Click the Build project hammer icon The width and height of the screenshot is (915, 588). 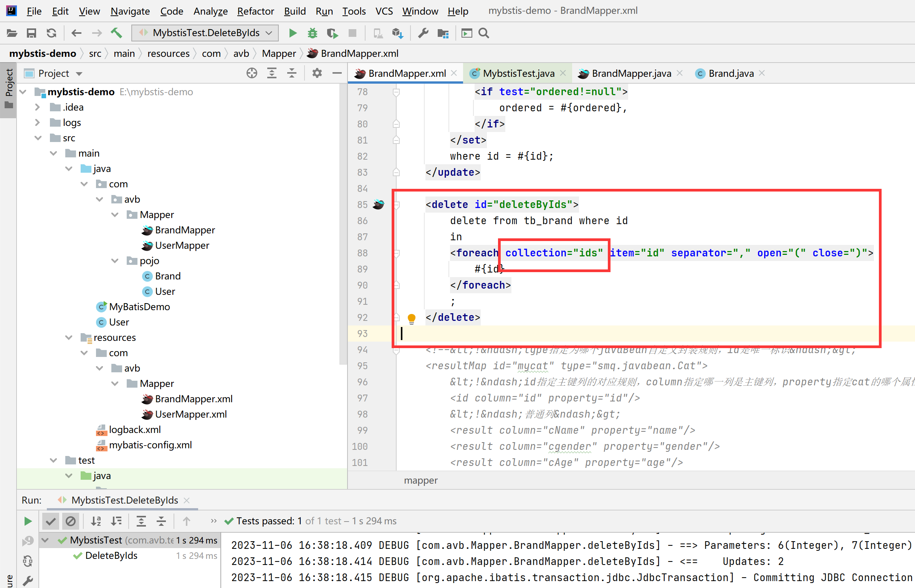(x=117, y=33)
